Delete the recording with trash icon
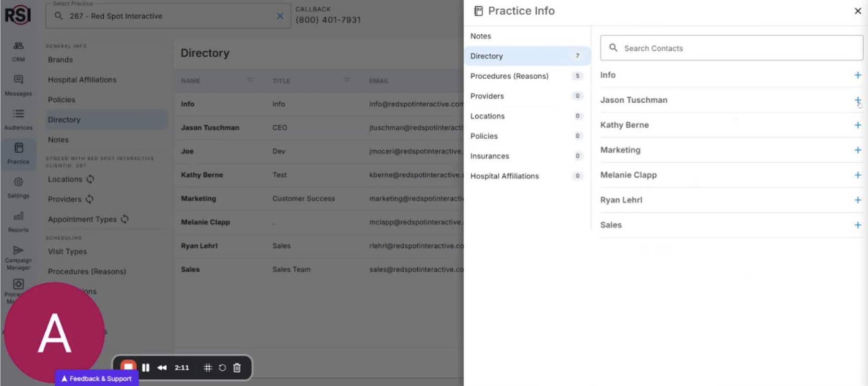Screen dimensions: 868x386 [x=237, y=368]
